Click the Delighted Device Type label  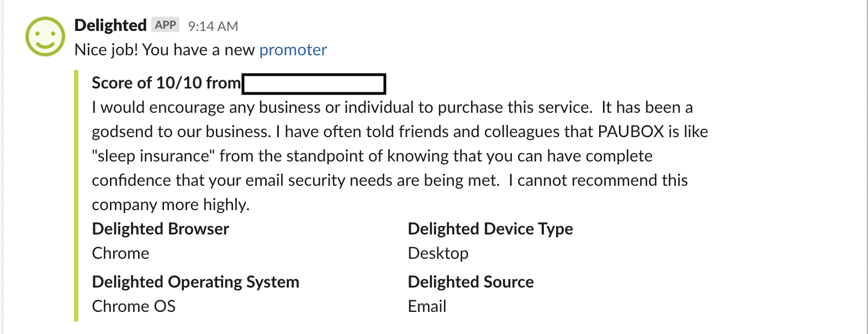point(490,229)
